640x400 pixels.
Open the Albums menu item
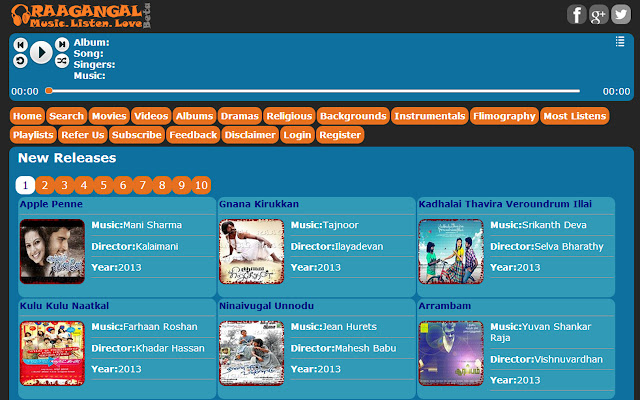pos(194,116)
